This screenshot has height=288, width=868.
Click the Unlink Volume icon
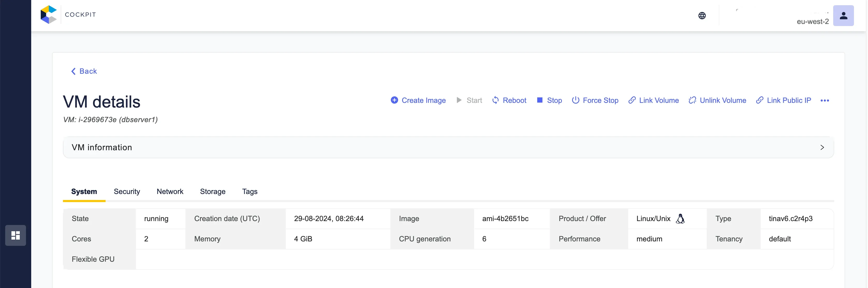(692, 100)
